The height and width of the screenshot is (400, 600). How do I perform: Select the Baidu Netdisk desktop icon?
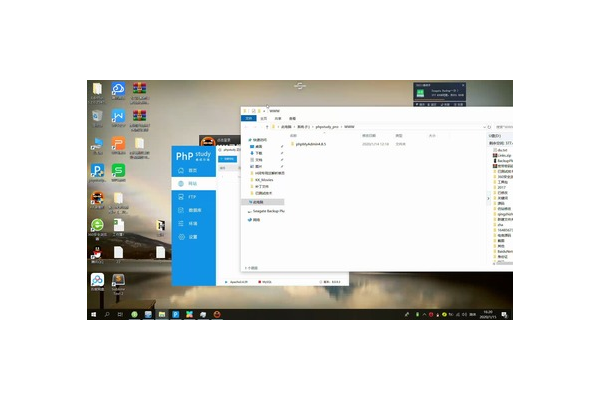[97, 282]
